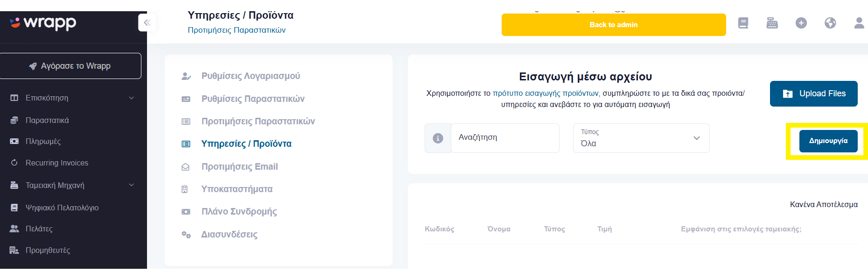Select Υποκαταστήματα settings item

237,189
